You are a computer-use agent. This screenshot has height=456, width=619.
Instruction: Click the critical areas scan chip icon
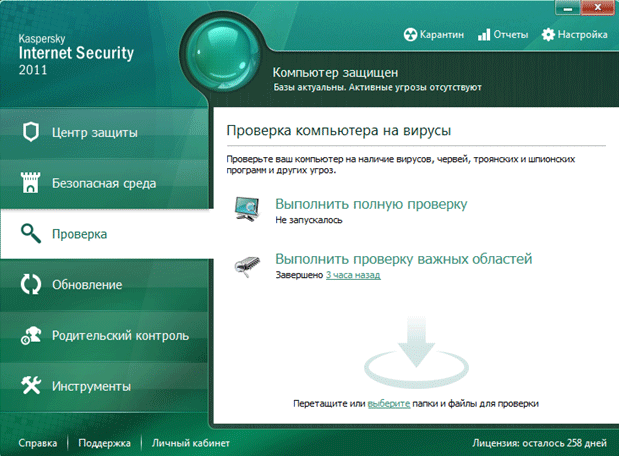tap(247, 266)
